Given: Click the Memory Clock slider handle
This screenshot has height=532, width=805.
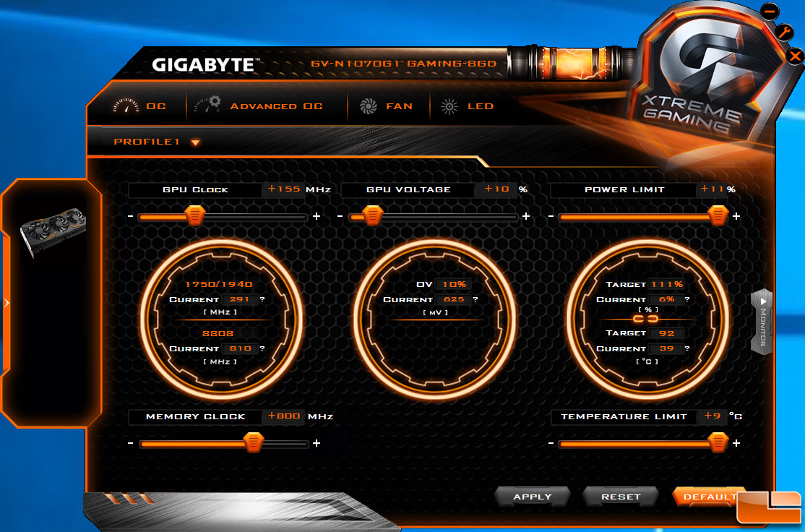Looking at the screenshot, I should point(253,442).
